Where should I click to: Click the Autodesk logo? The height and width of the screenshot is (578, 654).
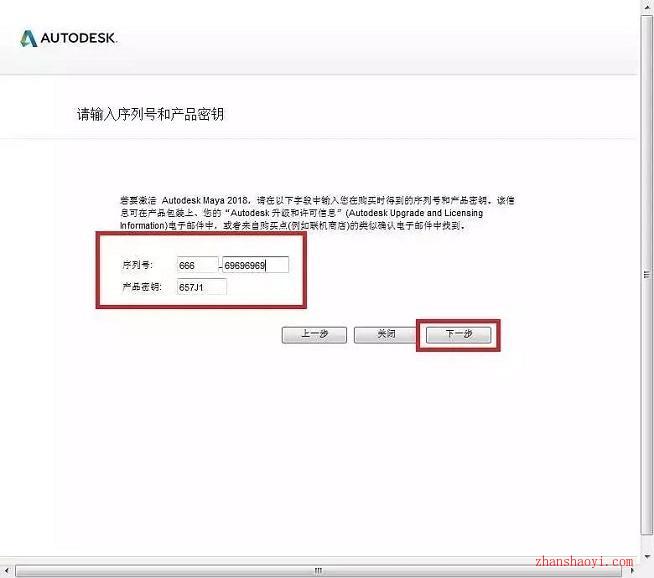coord(69,38)
